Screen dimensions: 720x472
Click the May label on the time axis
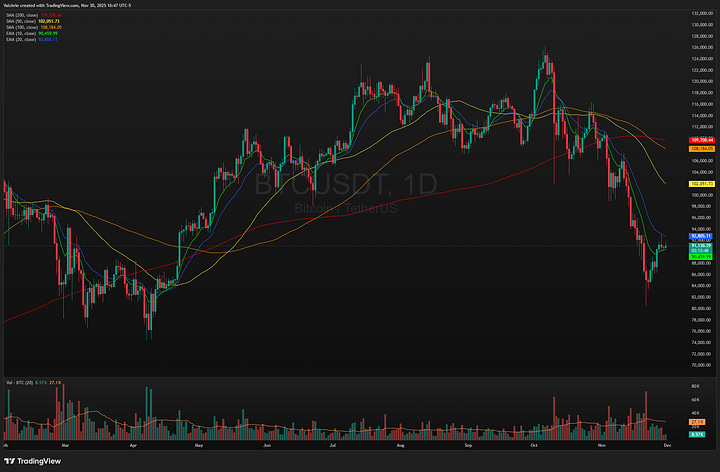(x=199, y=445)
